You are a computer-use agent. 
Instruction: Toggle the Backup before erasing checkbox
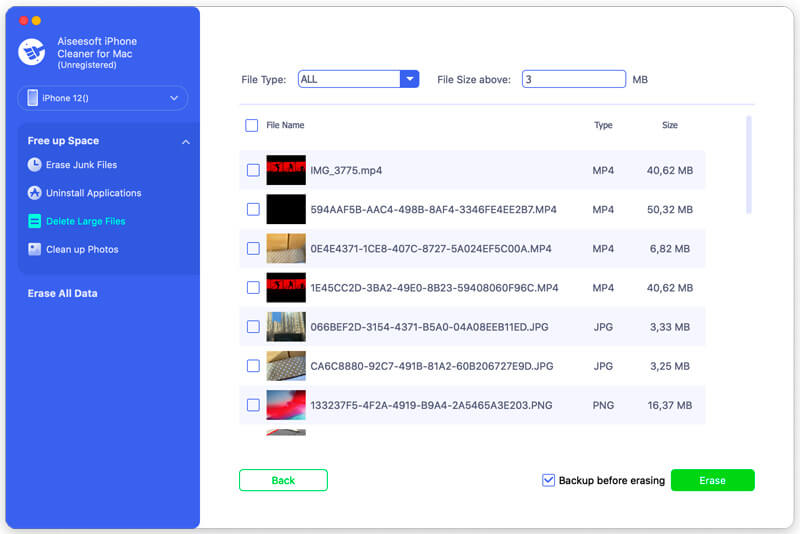(x=548, y=480)
